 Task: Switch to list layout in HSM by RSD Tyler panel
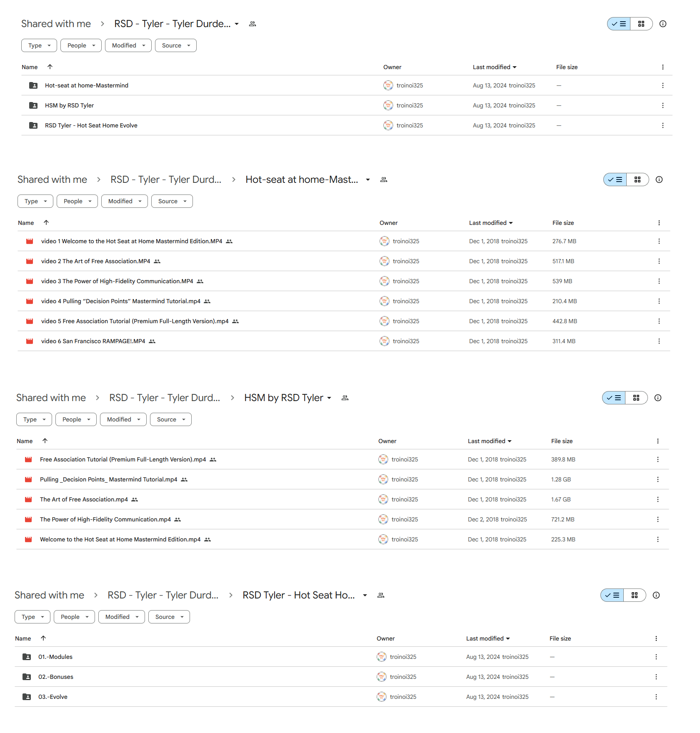pyautogui.click(x=614, y=398)
